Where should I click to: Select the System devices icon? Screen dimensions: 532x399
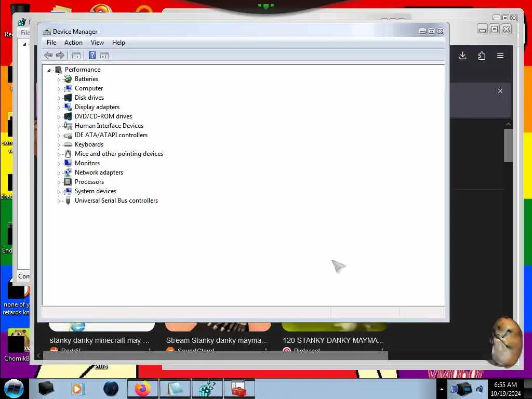[68, 191]
